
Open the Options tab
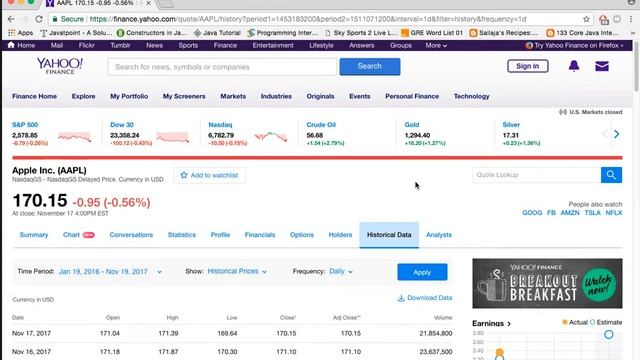pyautogui.click(x=302, y=235)
